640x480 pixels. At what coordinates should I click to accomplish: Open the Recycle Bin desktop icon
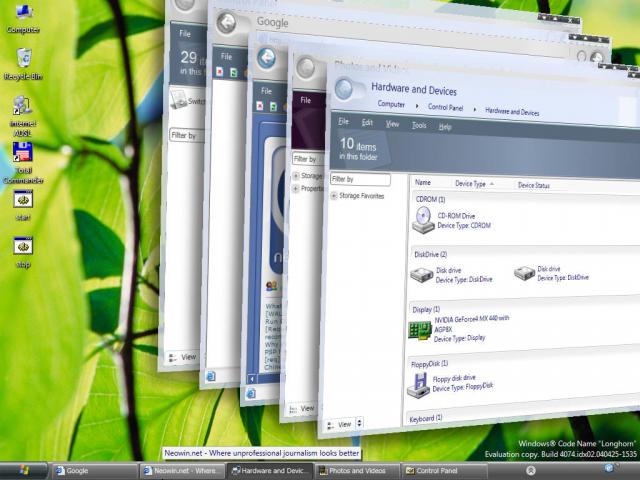pyautogui.click(x=24, y=64)
